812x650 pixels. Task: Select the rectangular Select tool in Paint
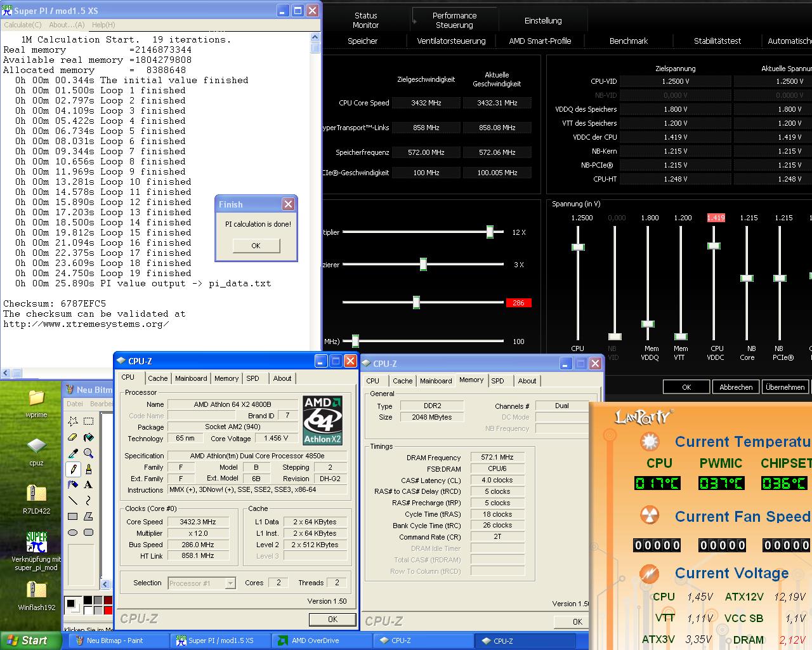pyautogui.click(x=89, y=421)
